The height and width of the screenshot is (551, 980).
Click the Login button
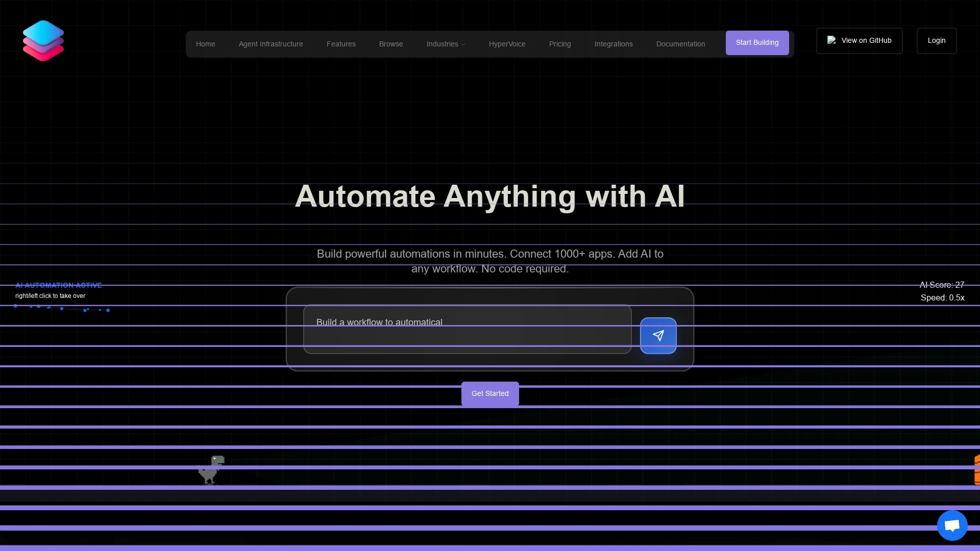[937, 41]
